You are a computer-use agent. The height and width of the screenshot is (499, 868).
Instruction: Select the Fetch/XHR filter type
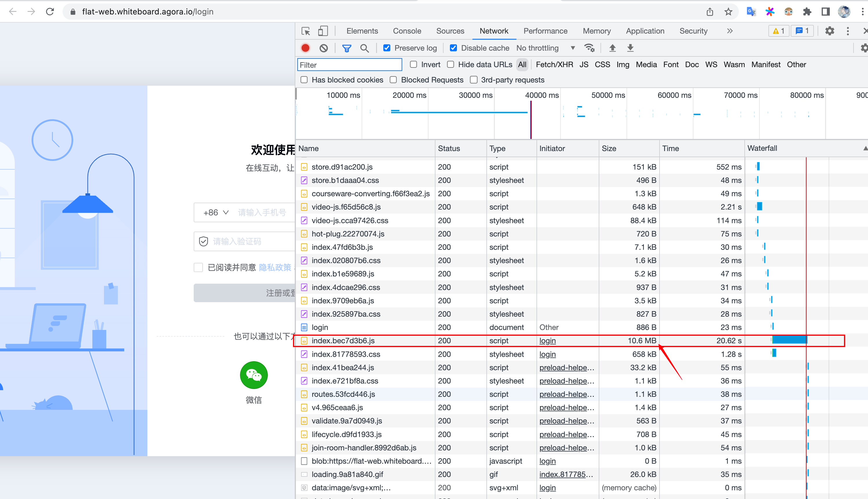tap(554, 65)
